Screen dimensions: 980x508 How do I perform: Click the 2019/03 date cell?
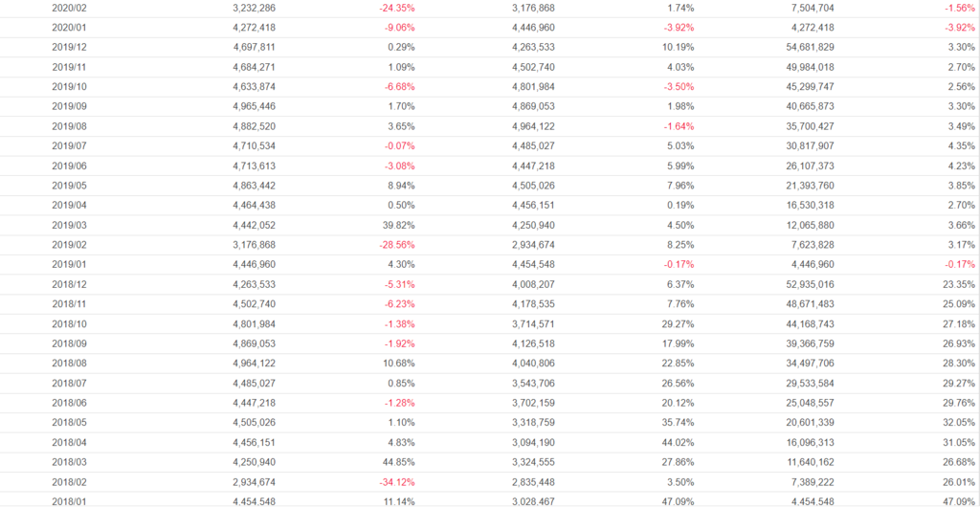(x=69, y=225)
